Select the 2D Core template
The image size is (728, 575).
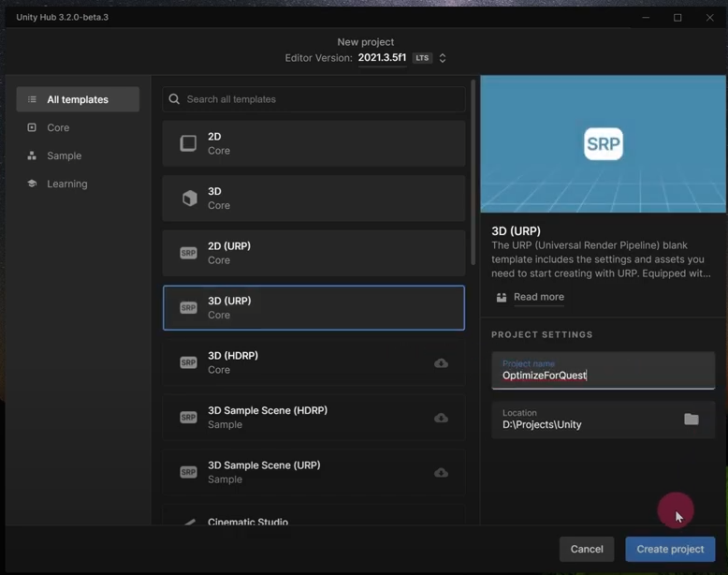313,143
